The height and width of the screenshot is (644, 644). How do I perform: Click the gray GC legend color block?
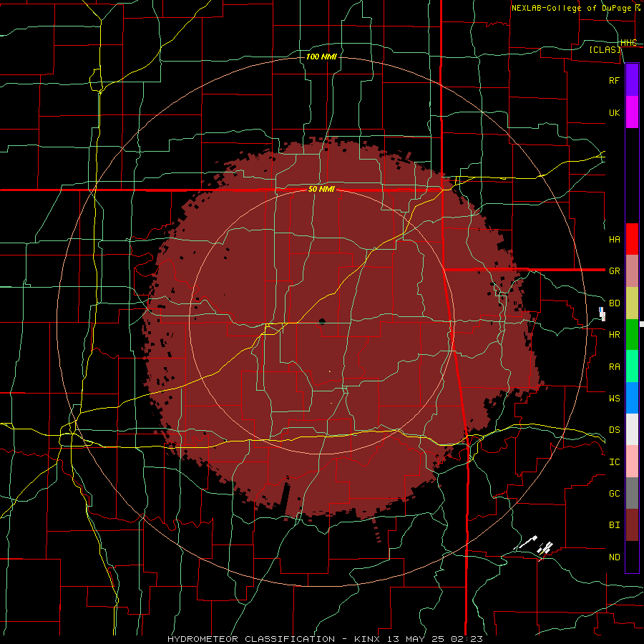pos(632,493)
